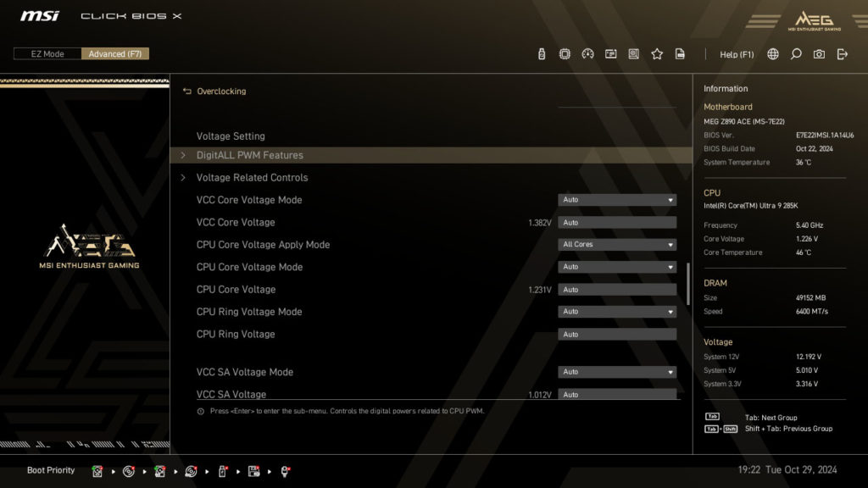The height and width of the screenshot is (488, 868).
Task: Click the 49152 MB DRAM size value
Action: (x=810, y=297)
